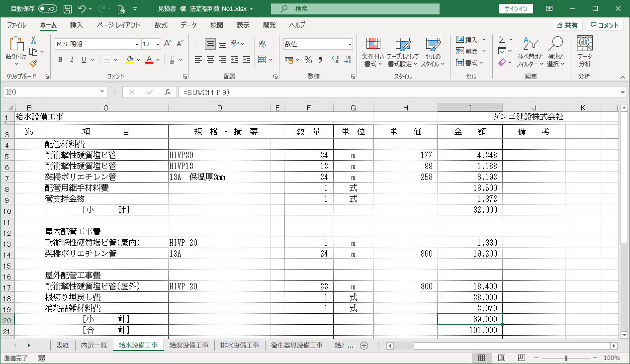
Task: Open the Format (書式) dropdown
Action: 470,63
